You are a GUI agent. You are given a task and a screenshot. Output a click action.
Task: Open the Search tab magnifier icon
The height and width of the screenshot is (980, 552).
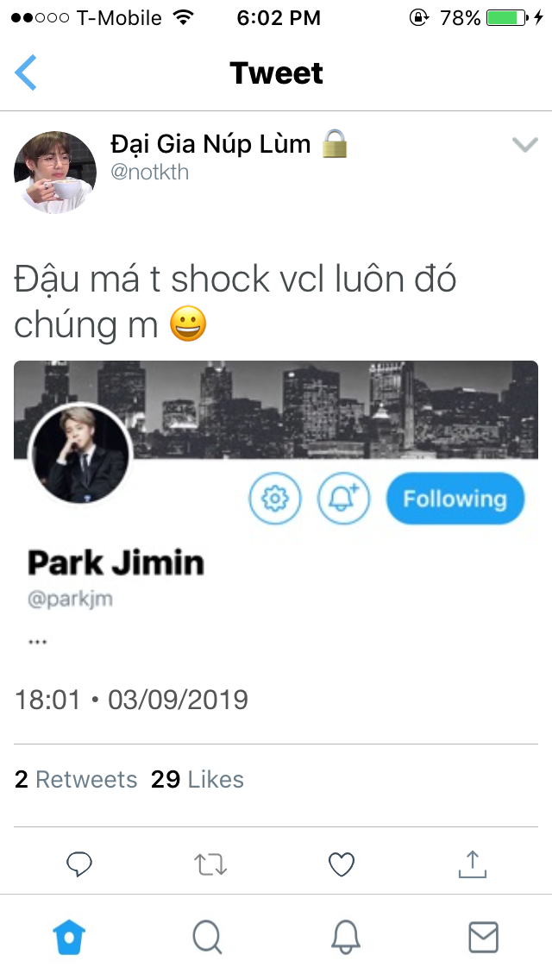(207, 938)
